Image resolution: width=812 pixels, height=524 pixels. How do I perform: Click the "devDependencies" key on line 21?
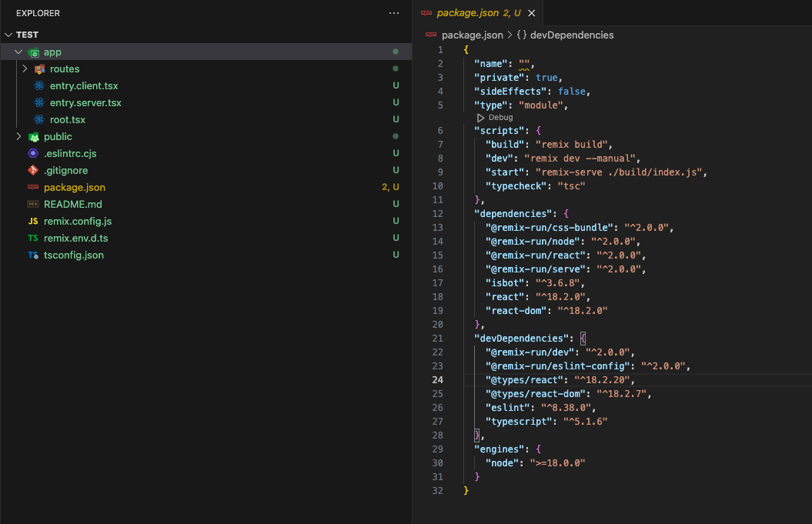coord(522,338)
